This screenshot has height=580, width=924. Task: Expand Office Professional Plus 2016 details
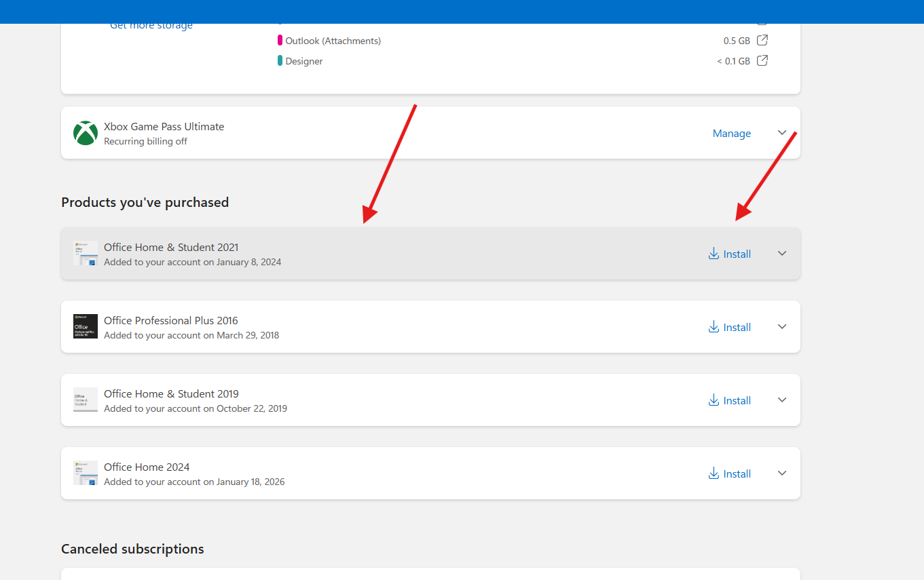782,326
